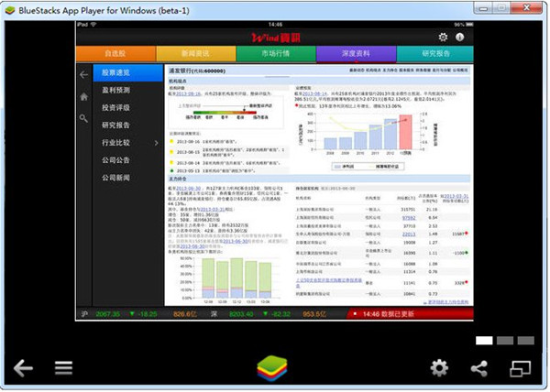
Task: Select the second gray page indicator
Action: point(505,341)
